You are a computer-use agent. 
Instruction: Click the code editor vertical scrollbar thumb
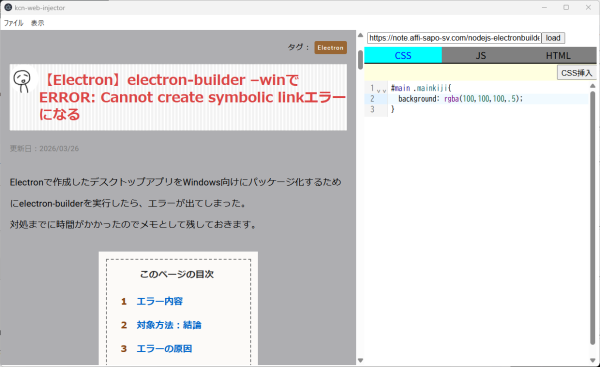[x=593, y=218]
